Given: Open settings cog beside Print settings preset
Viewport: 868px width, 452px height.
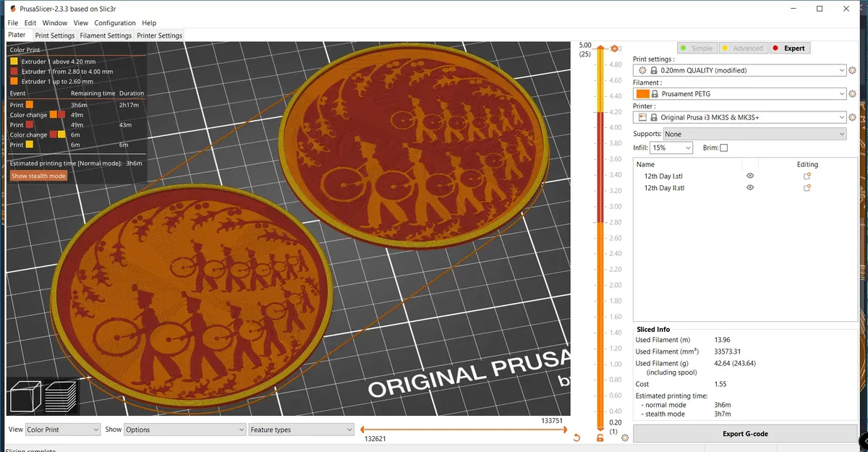Looking at the screenshot, I should [x=852, y=70].
